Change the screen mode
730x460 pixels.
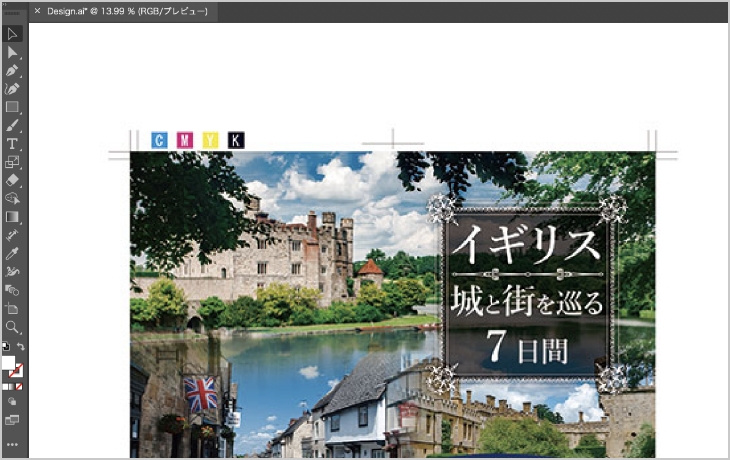pyautogui.click(x=12, y=419)
